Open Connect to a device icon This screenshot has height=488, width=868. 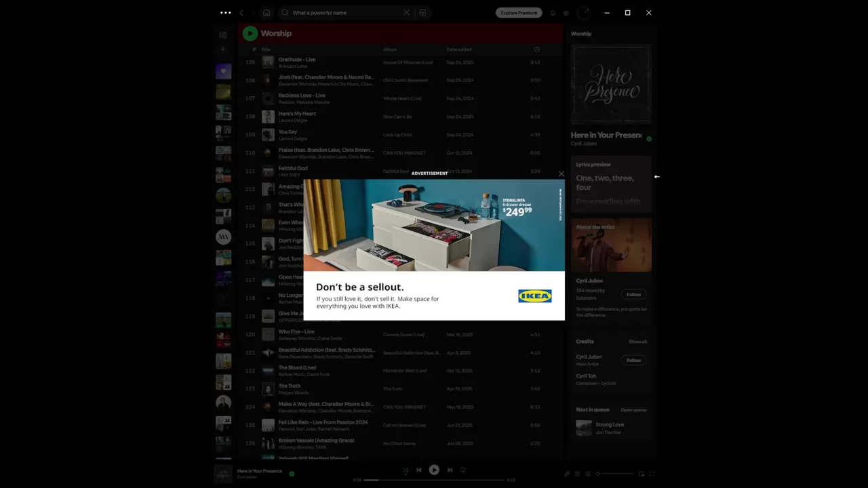(587, 474)
